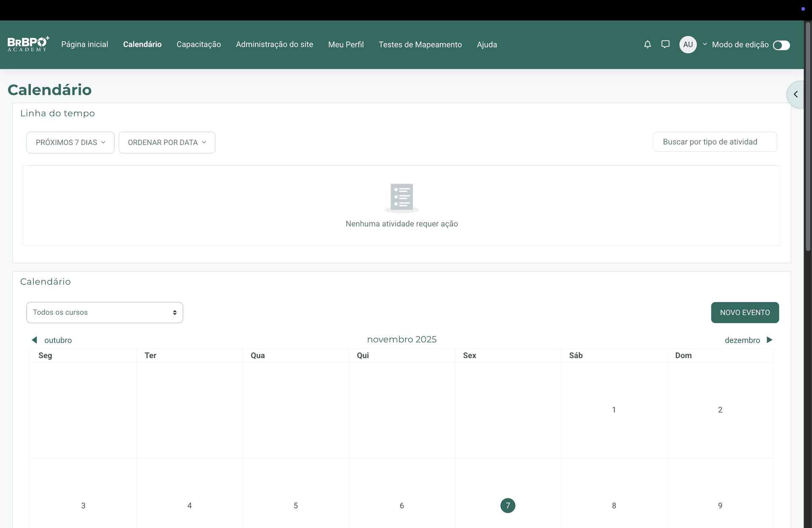Open the messaging panel
This screenshot has height=528, width=812.
[x=665, y=44]
